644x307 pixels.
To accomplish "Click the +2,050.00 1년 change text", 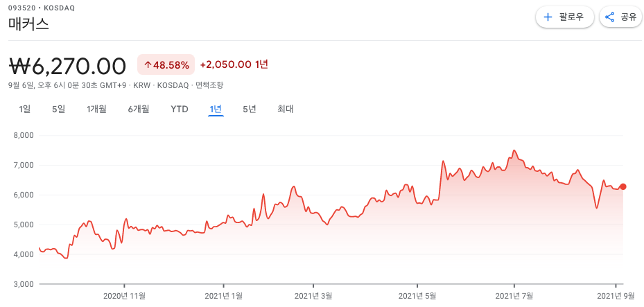I will [234, 64].
